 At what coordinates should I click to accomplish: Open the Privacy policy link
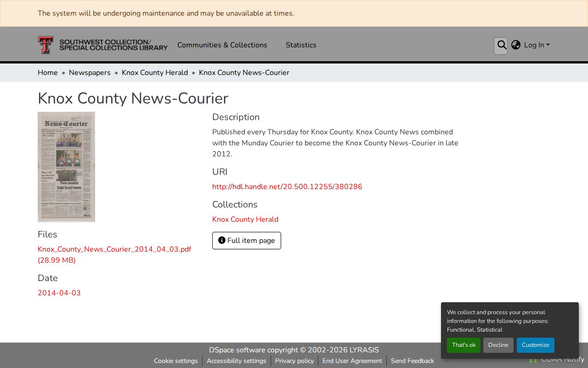[294, 361]
